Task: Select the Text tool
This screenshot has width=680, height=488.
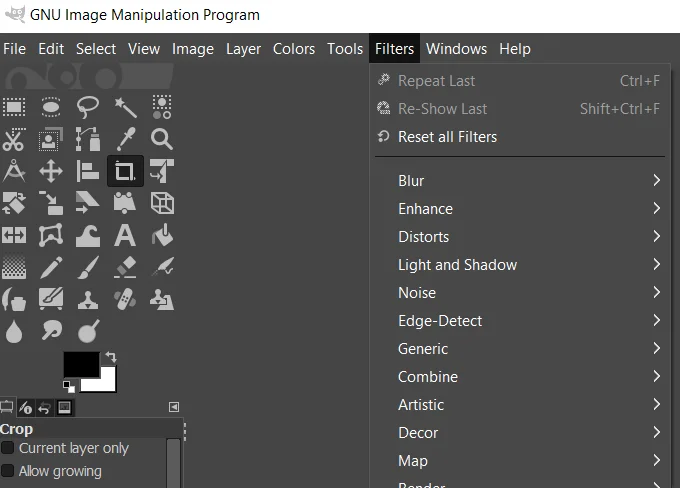Action: point(125,236)
